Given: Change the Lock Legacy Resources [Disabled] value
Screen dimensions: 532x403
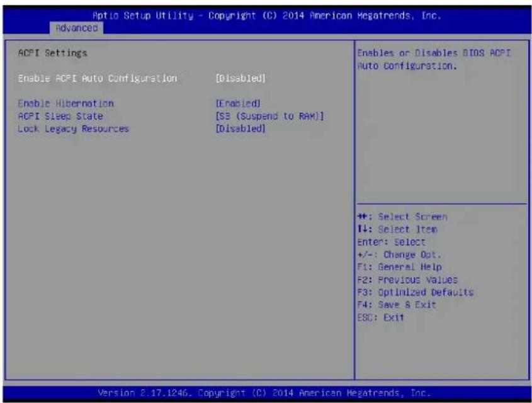Looking at the screenshot, I should pos(241,129).
